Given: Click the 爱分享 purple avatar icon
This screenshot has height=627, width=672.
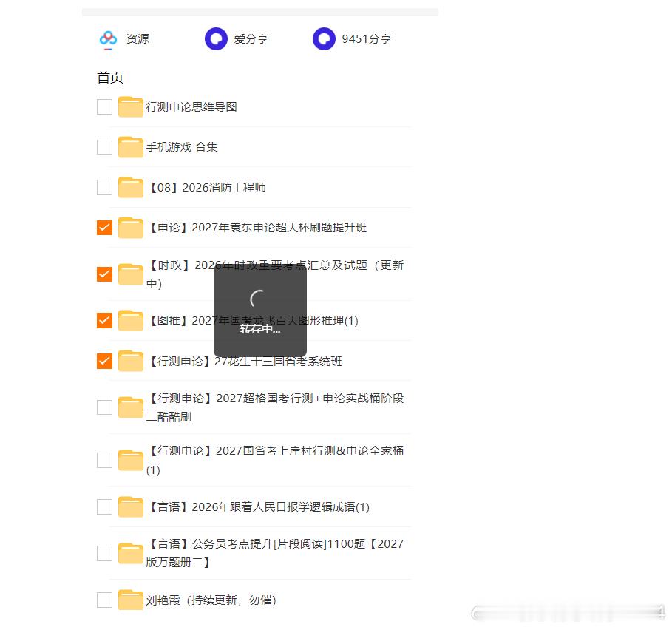Looking at the screenshot, I should point(216,39).
